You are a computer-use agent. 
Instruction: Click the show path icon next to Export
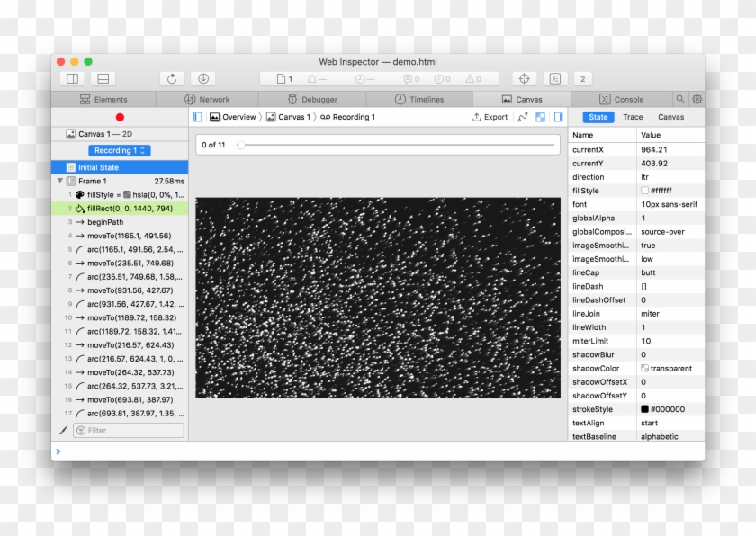coord(523,117)
